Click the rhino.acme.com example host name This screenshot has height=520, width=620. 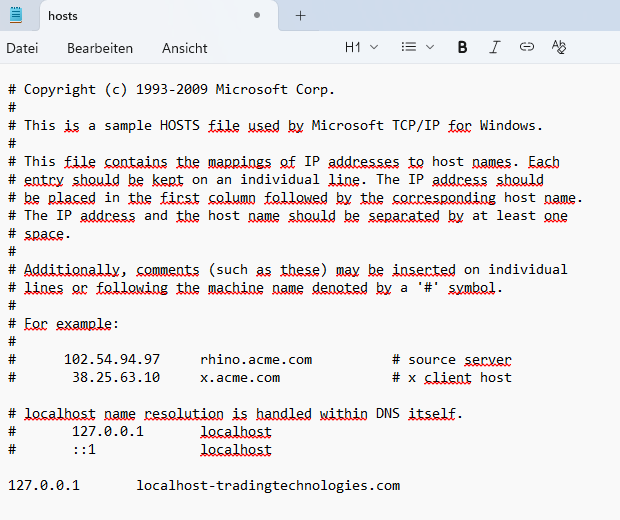(256, 360)
